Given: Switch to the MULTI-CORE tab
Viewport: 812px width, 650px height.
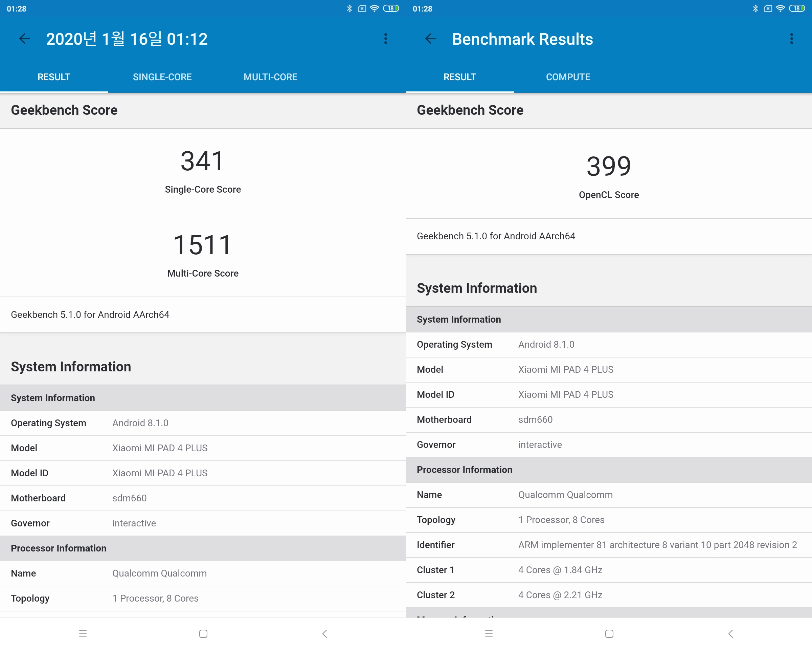Looking at the screenshot, I should tap(270, 77).
